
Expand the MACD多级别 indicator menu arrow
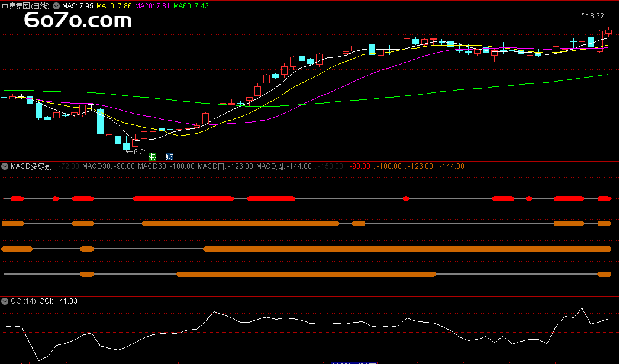(x=5, y=166)
